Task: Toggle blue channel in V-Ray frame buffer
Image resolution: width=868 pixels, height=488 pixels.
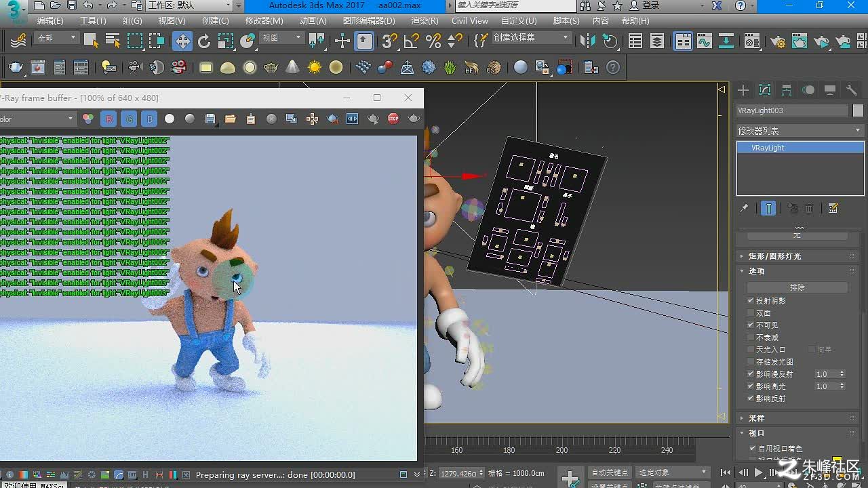Action: click(x=149, y=119)
